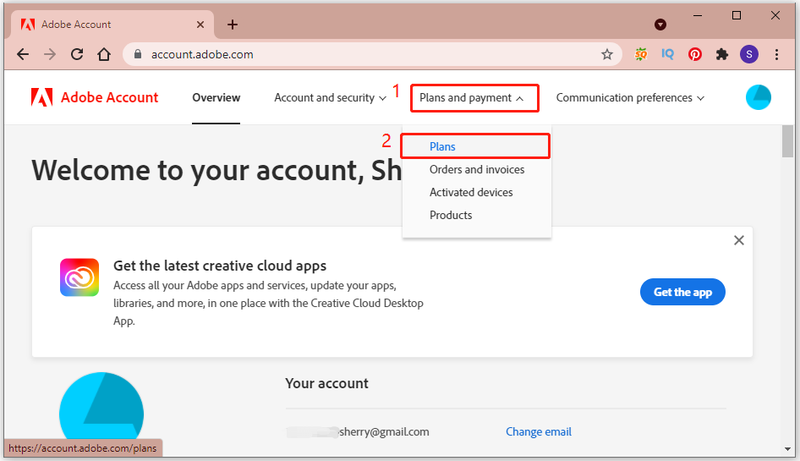
Task: Collapse the Plans and payment dropdown
Action: point(474,98)
